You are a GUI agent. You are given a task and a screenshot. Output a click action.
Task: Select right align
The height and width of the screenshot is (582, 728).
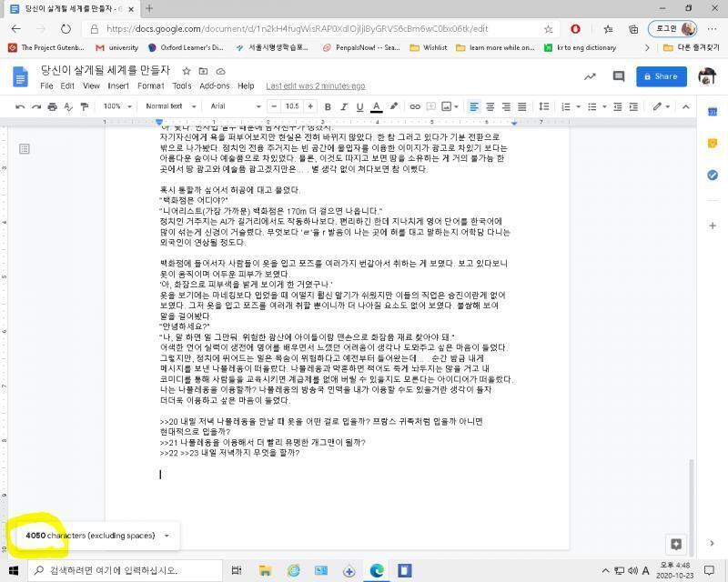(506, 106)
